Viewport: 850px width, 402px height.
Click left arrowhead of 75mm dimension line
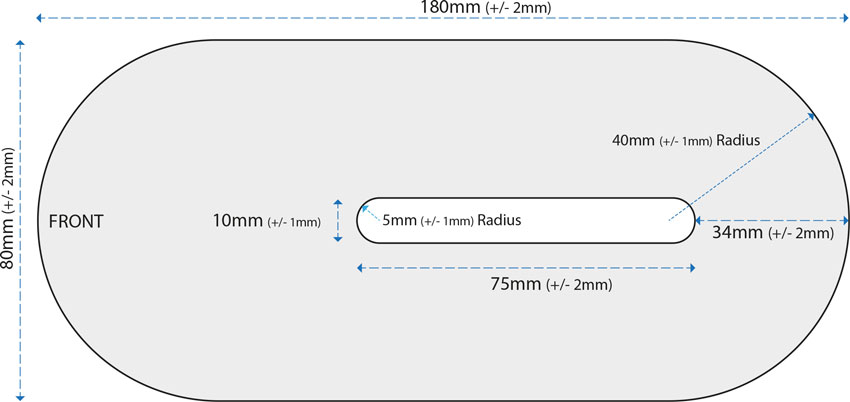(x=360, y=268)
